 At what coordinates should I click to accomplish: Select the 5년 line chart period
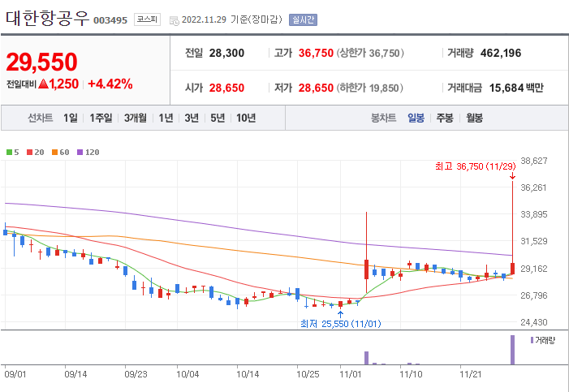point(218,118)
